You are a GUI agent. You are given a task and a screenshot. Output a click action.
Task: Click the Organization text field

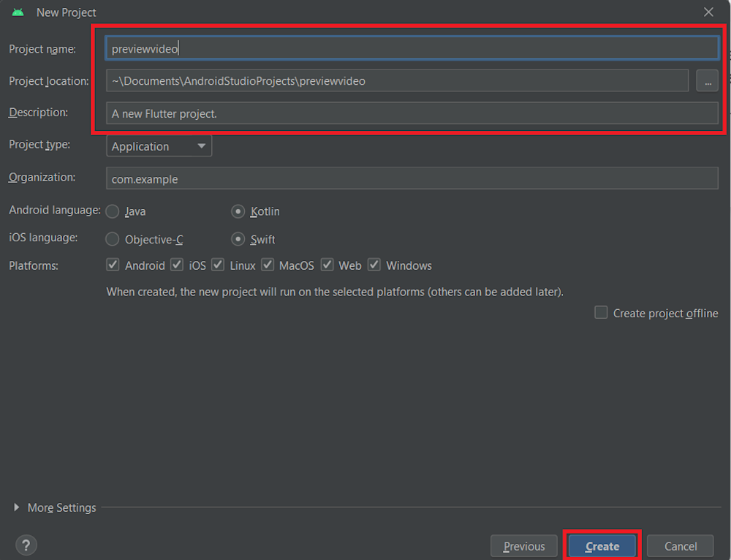412,178
